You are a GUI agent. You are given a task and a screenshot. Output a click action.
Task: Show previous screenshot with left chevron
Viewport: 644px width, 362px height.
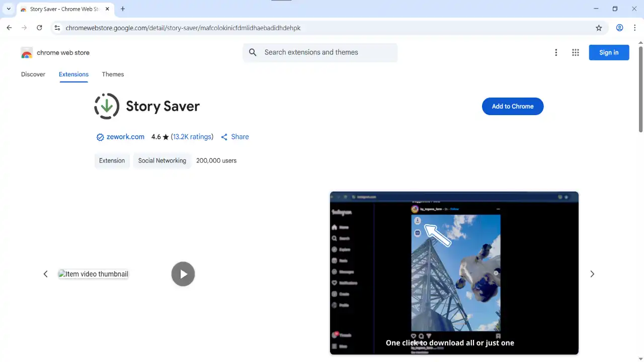(45, 274)
